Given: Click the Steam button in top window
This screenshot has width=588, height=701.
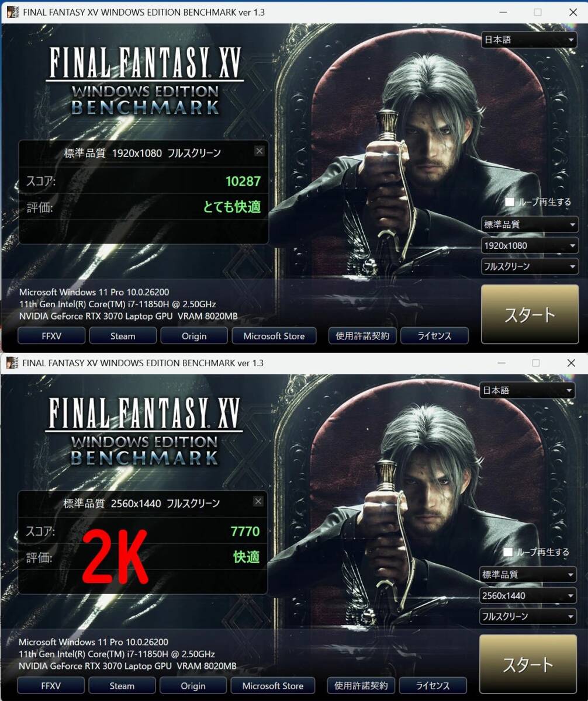Looking at the screenshot, I should (x=123, y=336).
